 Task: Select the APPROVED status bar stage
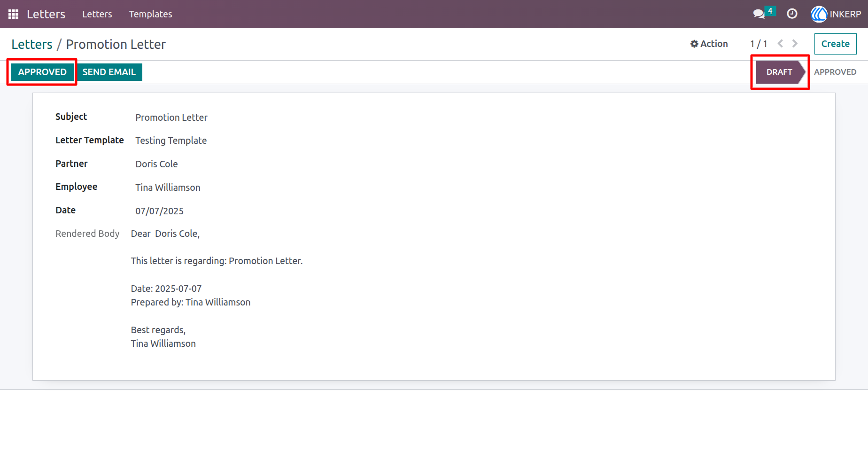point(835,72)
